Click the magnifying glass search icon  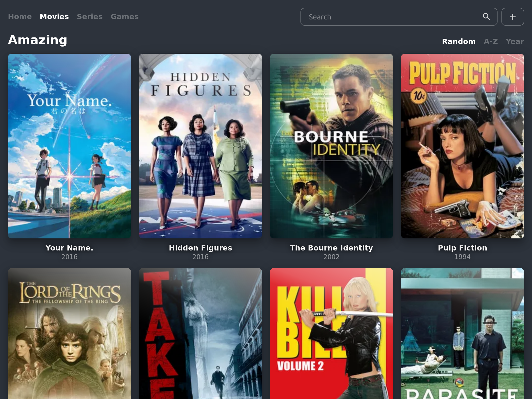pyautogui.click(x=486, y=17)
